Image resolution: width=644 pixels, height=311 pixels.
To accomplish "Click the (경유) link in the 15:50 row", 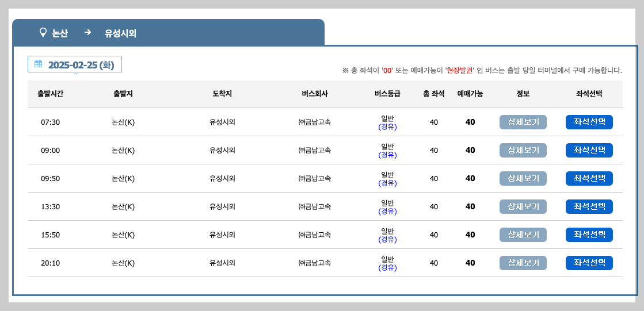I will tap(387, 240).
